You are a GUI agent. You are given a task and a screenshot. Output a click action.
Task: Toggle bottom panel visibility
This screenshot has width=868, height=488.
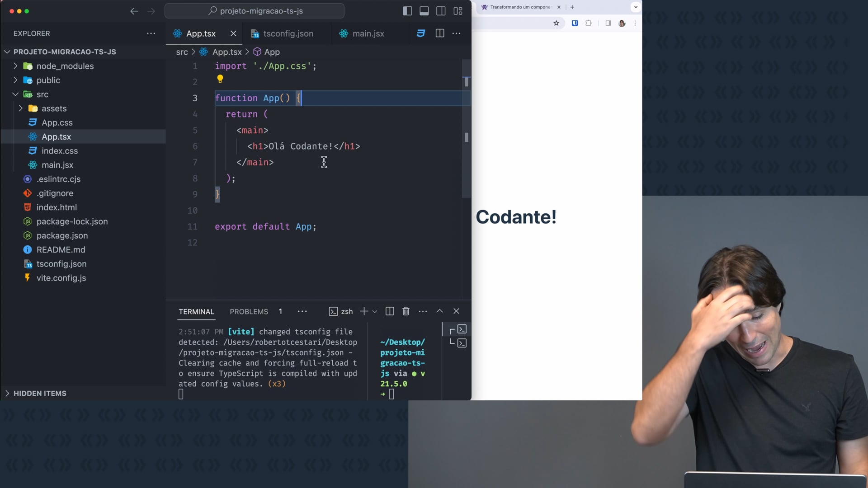424,11
